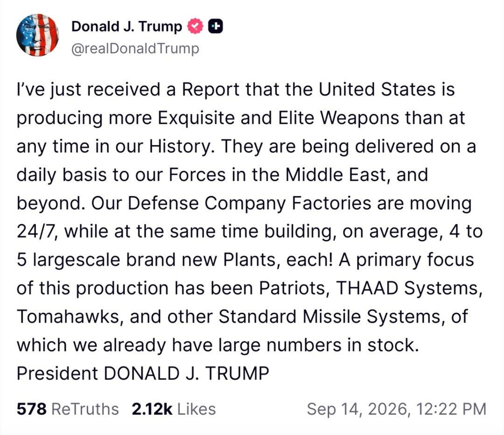Open the flag-painted profile avatar

coord(38,35)
